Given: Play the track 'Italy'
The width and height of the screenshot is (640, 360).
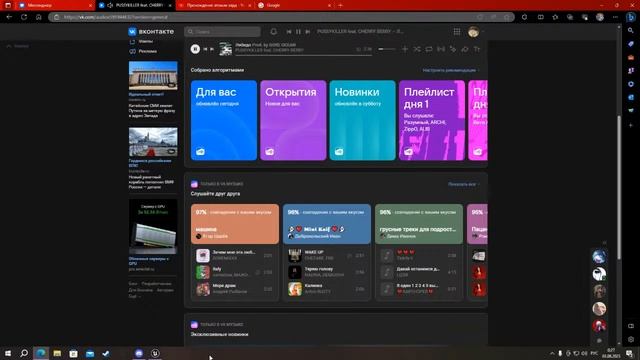Looking at the screenshot, I should [x=234, y=272].
